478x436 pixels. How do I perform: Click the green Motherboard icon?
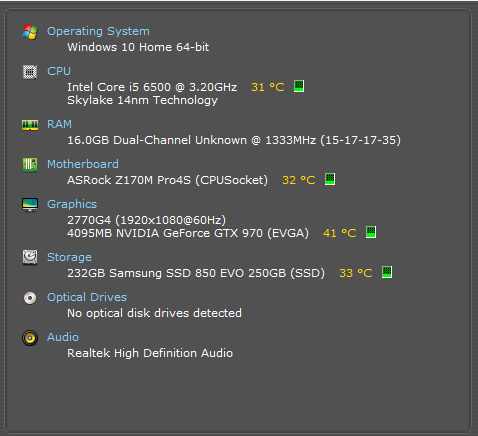[30, 165]
